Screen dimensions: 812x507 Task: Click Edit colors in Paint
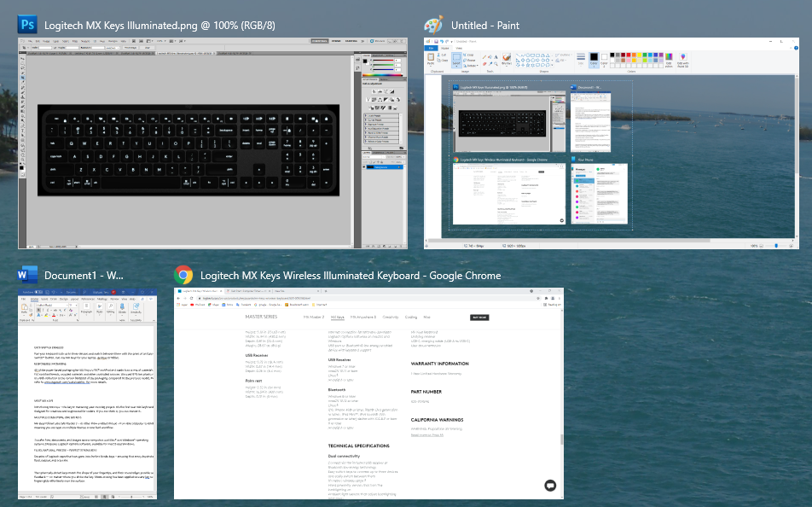tap(669, 60)
